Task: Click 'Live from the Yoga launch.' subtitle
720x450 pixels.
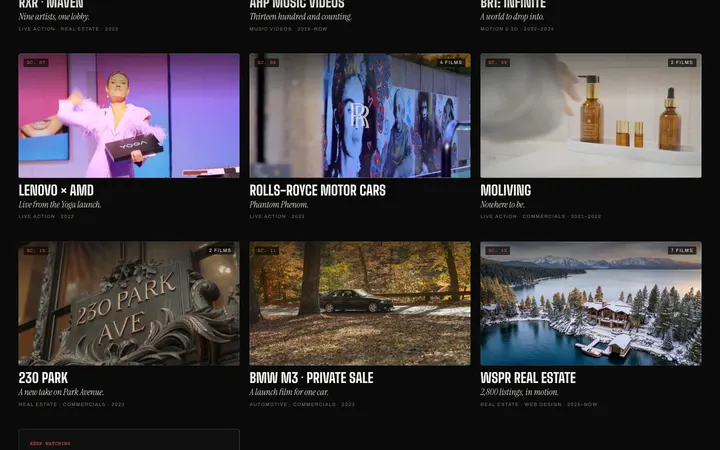Action: 60,205
